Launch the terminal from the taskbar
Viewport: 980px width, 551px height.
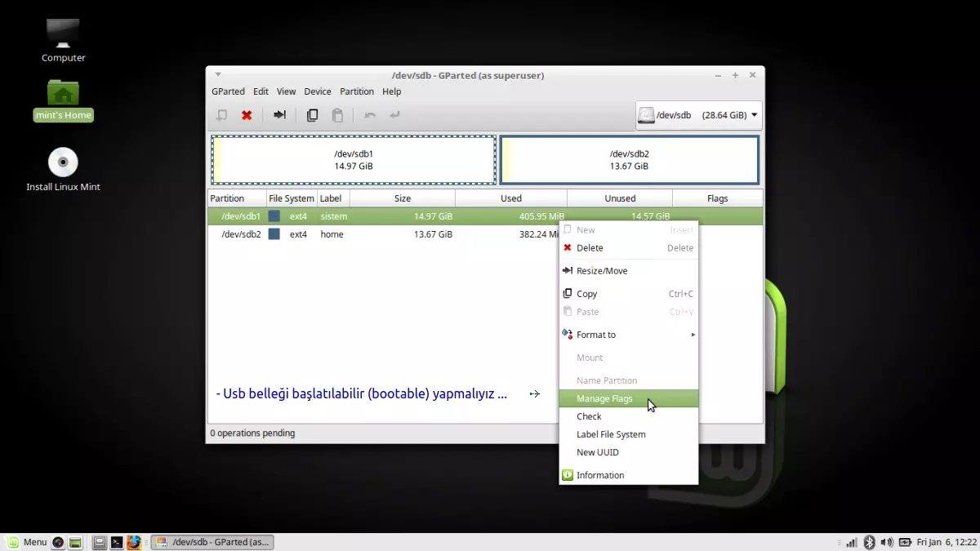(117, 541)
